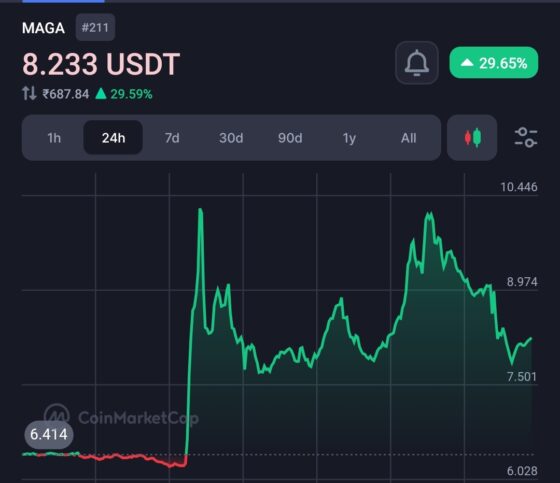Select the 7d timeframe tab
560x483 pixels.
tap(172, 138)
